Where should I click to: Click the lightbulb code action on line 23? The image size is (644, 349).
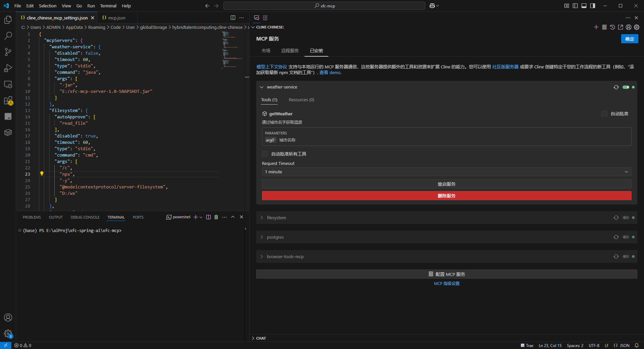(x=42, y=174)
